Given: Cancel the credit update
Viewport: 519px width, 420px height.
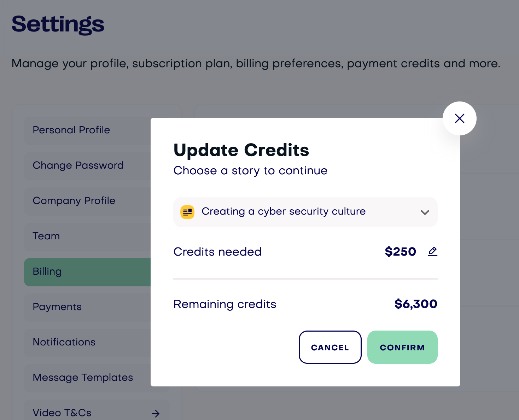Looking at the screenshot, I should [330, 347].
